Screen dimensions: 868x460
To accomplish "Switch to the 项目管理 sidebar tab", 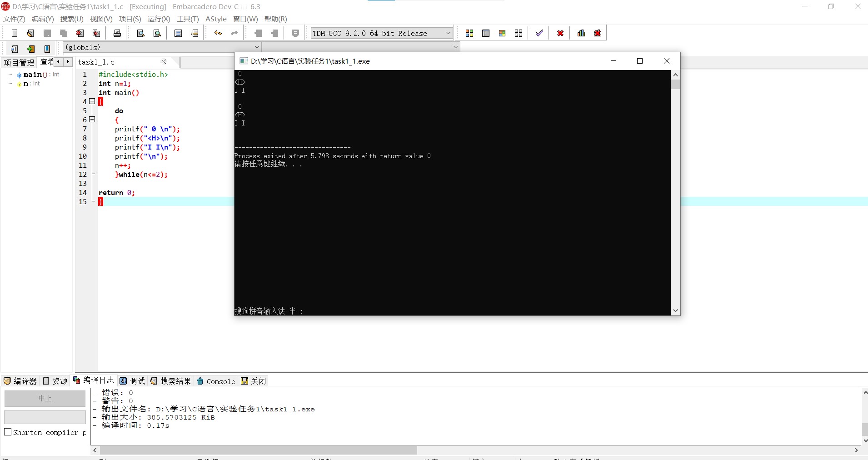I will 19,62.
